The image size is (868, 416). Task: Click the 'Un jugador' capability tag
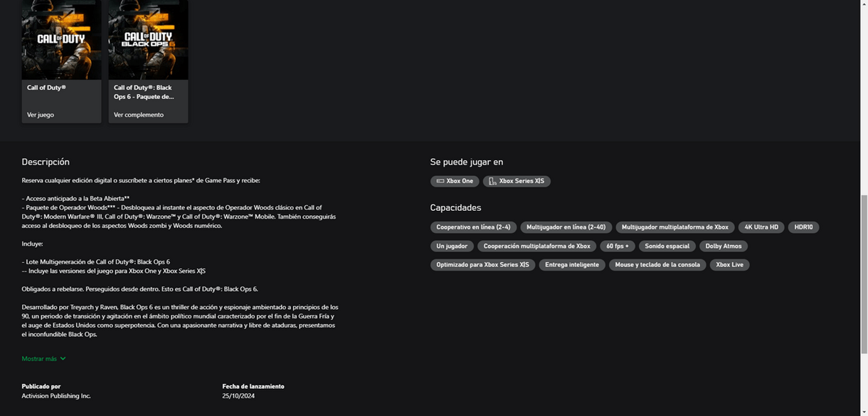452,246
